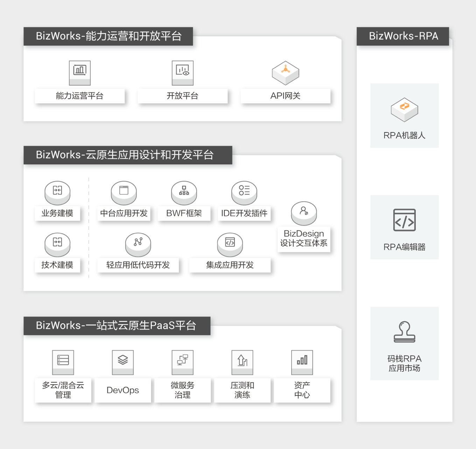Select the 微服务治理 icon
Viewport: 476px width, 449px height.
tap(183, 362)
